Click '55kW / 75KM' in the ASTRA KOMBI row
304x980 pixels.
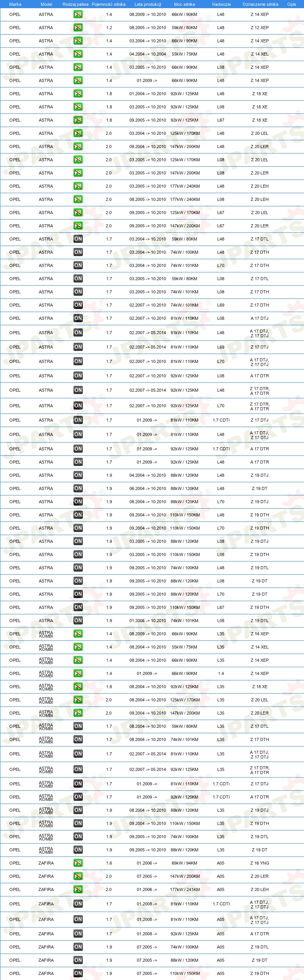tap(185, 647)
